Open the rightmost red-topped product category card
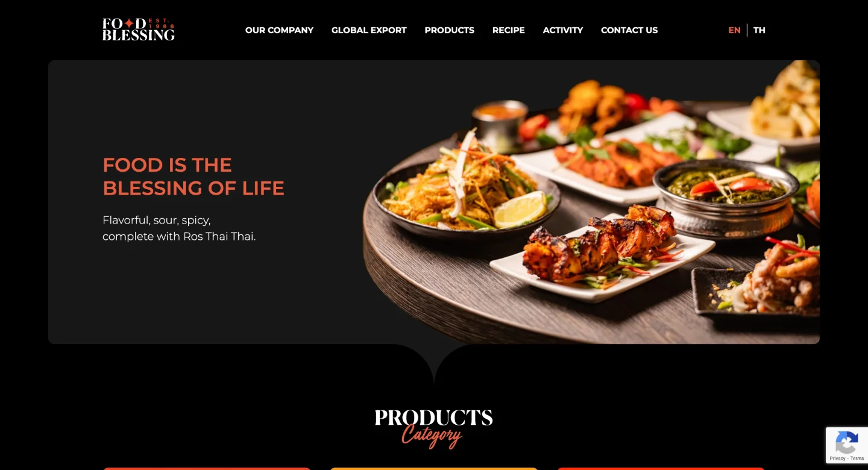Viewport: 868px width, 470px height. [661, 469]
